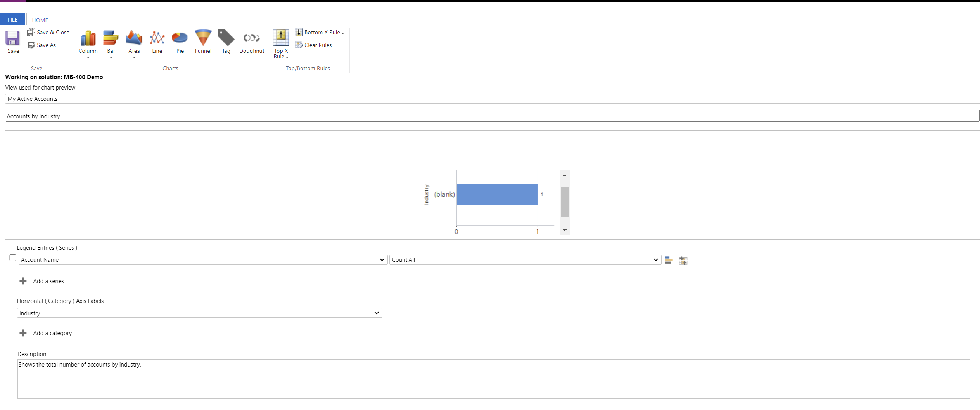The height and width of the screenshot is (410, 980).
Task: Select the Line chart type
Action: click(157, 42)
